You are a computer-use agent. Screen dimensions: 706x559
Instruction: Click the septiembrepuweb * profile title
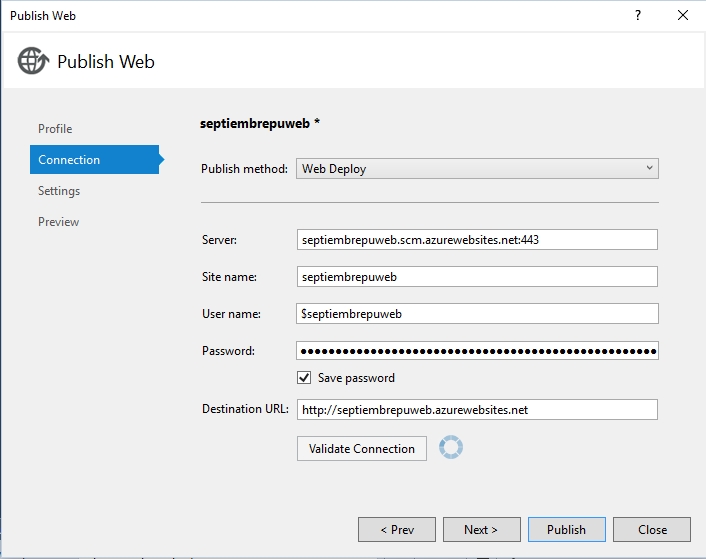tap(260, 123)
